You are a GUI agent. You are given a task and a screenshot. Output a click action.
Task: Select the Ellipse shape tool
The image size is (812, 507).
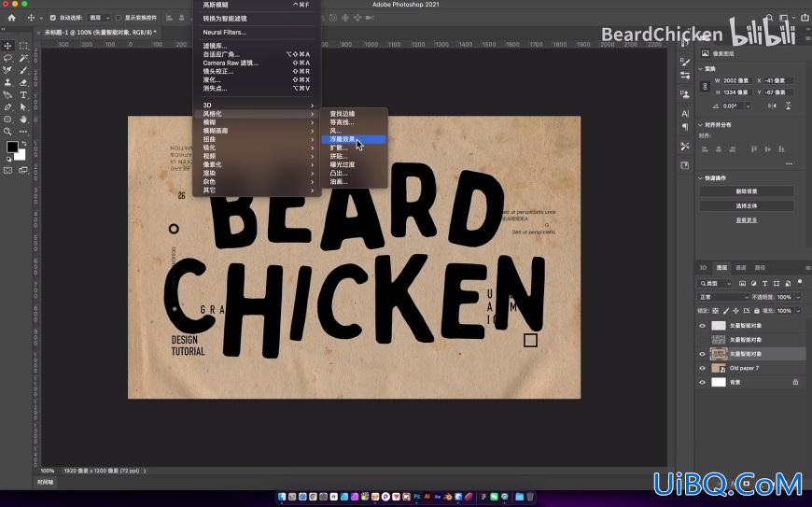pos(7,120)
